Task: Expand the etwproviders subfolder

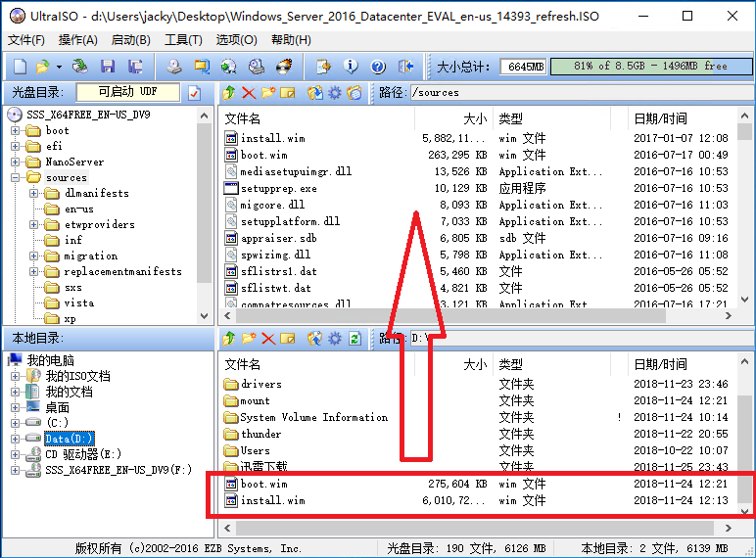Action: 33,224
